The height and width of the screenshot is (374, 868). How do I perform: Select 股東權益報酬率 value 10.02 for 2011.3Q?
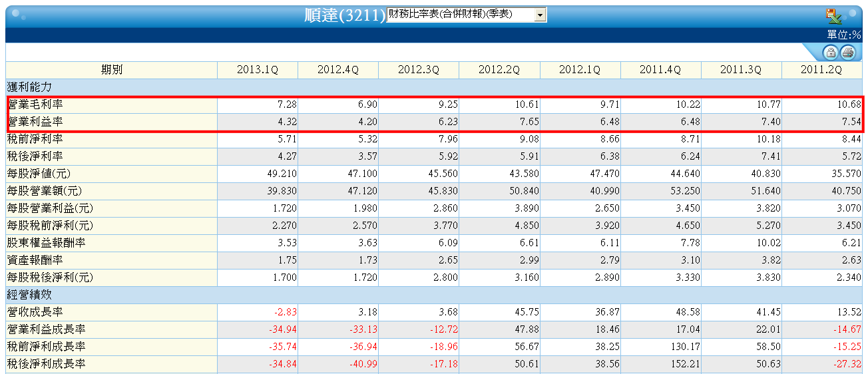(767, 243)
